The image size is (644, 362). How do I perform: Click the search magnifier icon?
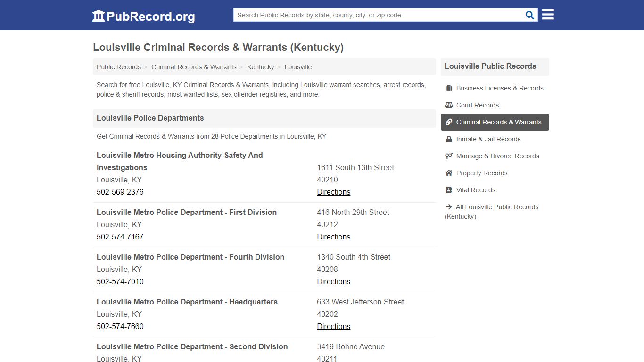point(530,15)
